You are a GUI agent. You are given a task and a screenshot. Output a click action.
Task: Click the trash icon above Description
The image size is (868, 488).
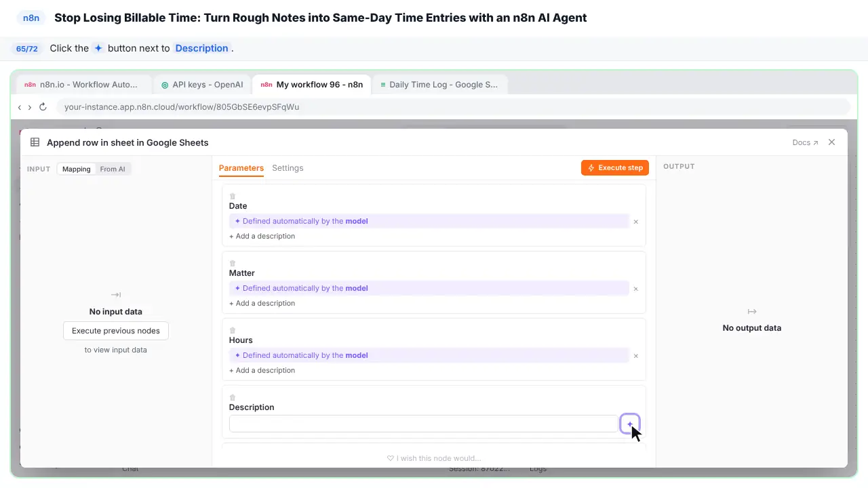point(233,398)
